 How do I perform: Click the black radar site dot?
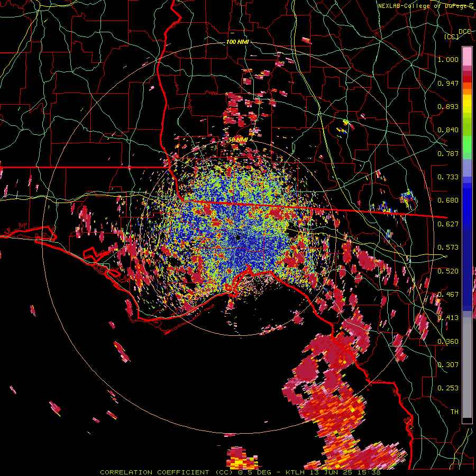pyautogui.click(x=238, y=237)
